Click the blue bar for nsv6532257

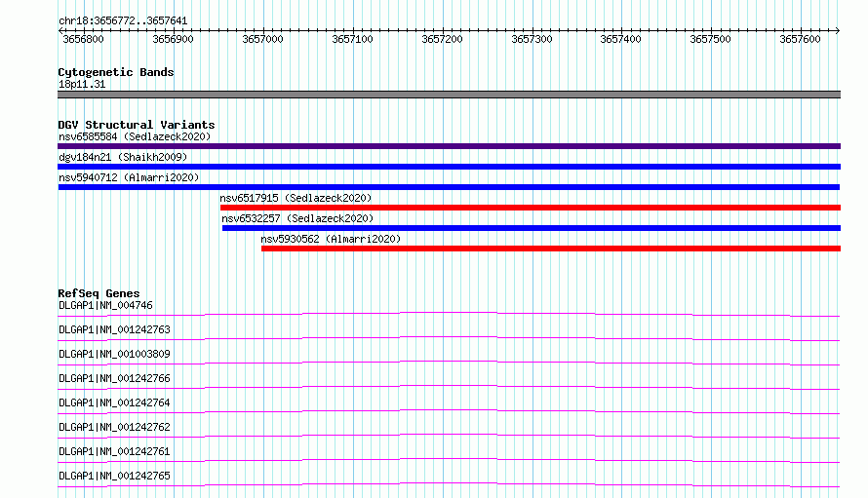(532, 228)
